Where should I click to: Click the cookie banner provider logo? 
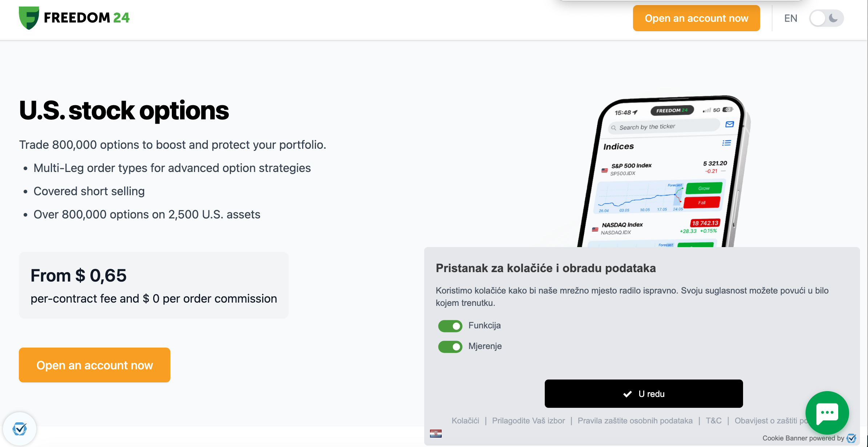[851, 438]
